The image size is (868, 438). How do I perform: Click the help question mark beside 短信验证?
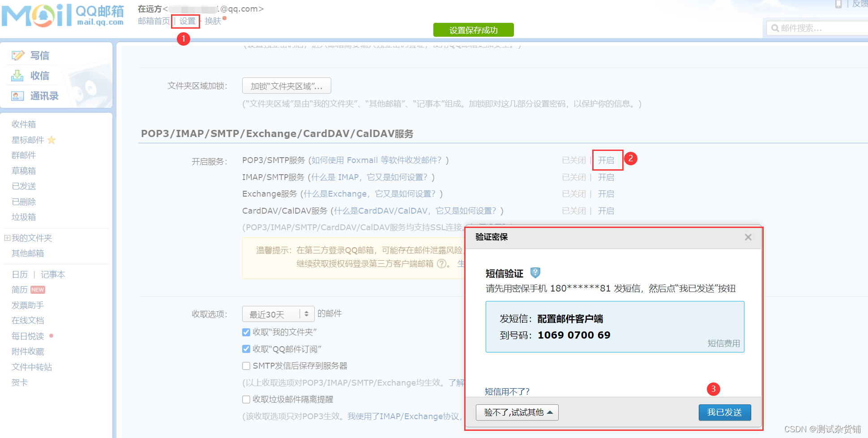535,273
